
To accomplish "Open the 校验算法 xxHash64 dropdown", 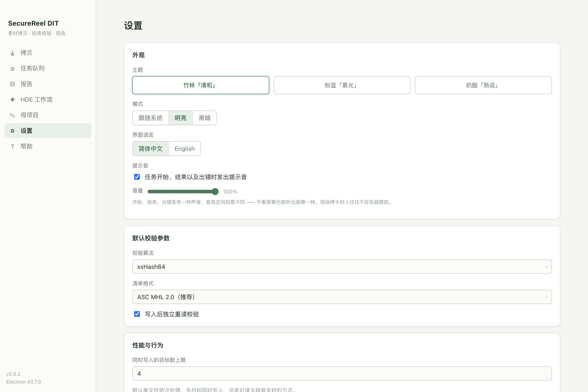I will coord(342,267).
